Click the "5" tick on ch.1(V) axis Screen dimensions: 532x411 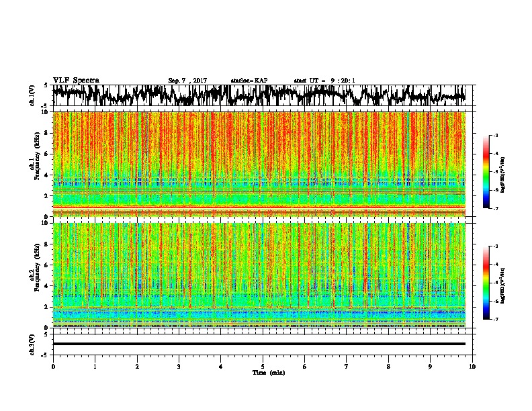(46, 85)
